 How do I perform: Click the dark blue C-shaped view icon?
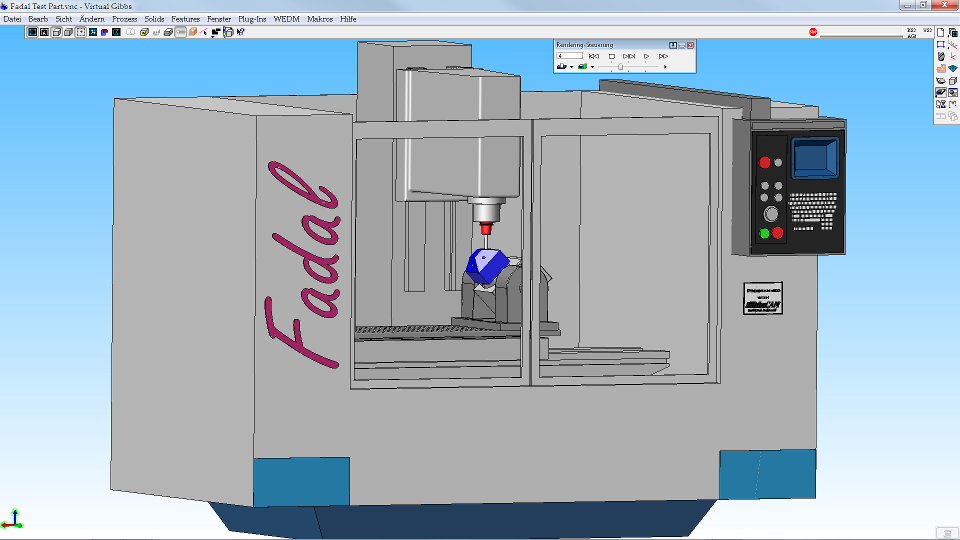pos(116,32)
